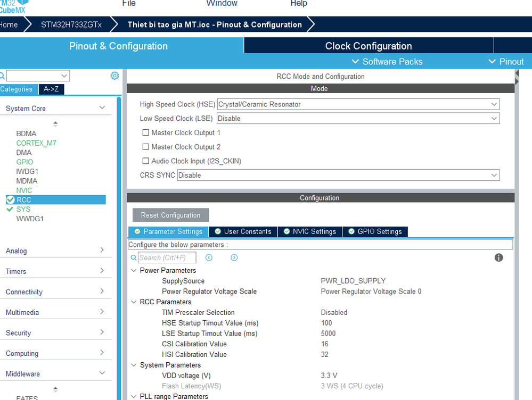532x400 pixels.
Task: Open the Pinout menu
Action: tap(506, 62)
